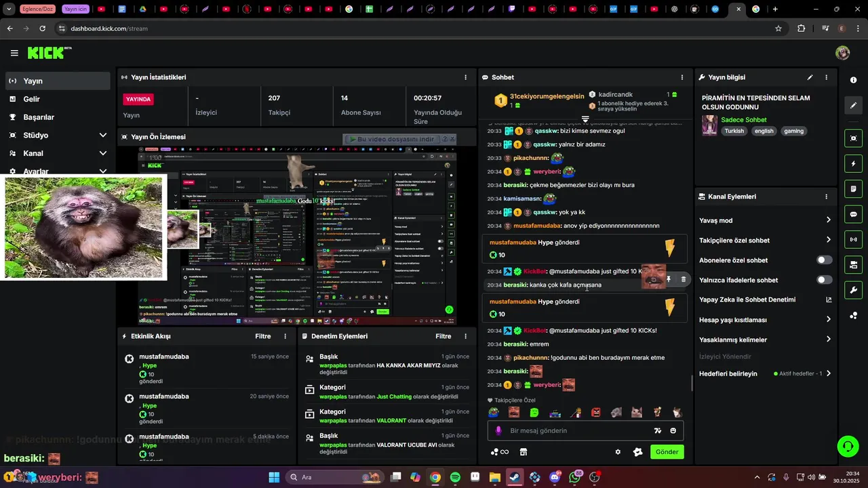
Task: Expand Stüdyo sidebar section
Action: tap(103, 136)
